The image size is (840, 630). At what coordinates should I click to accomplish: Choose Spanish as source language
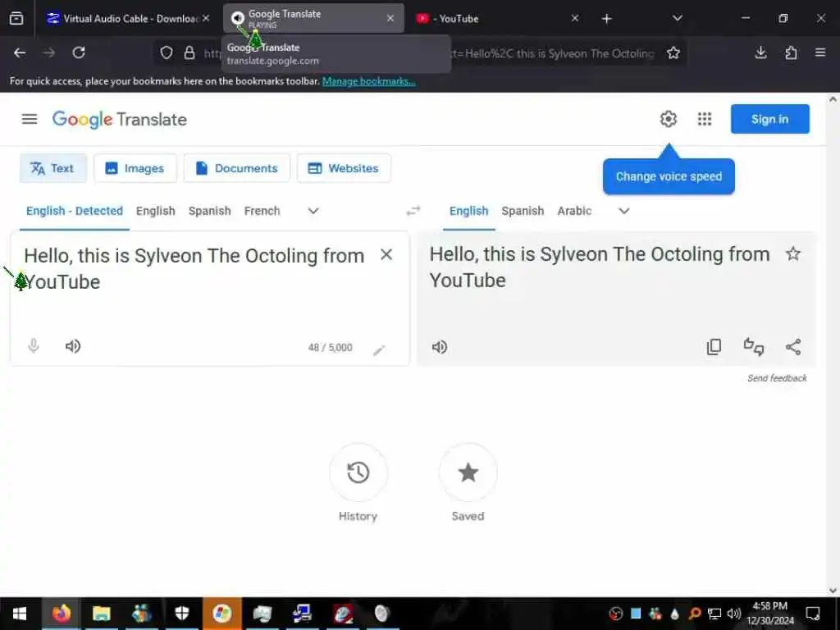(x=209, y=211)
